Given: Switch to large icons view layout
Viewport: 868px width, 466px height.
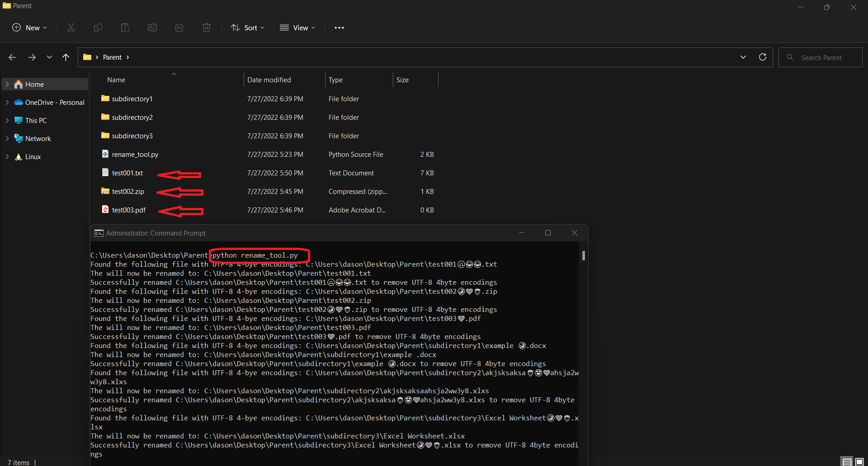Looking at the screenshot, I should (859, 462).
